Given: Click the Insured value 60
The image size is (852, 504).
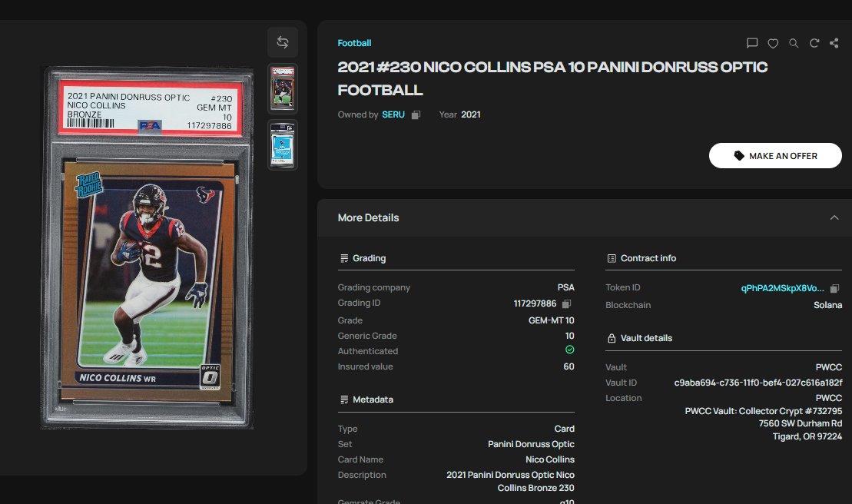Looking at the screenshot, I should pyautogui.click(x=569, y=366).
